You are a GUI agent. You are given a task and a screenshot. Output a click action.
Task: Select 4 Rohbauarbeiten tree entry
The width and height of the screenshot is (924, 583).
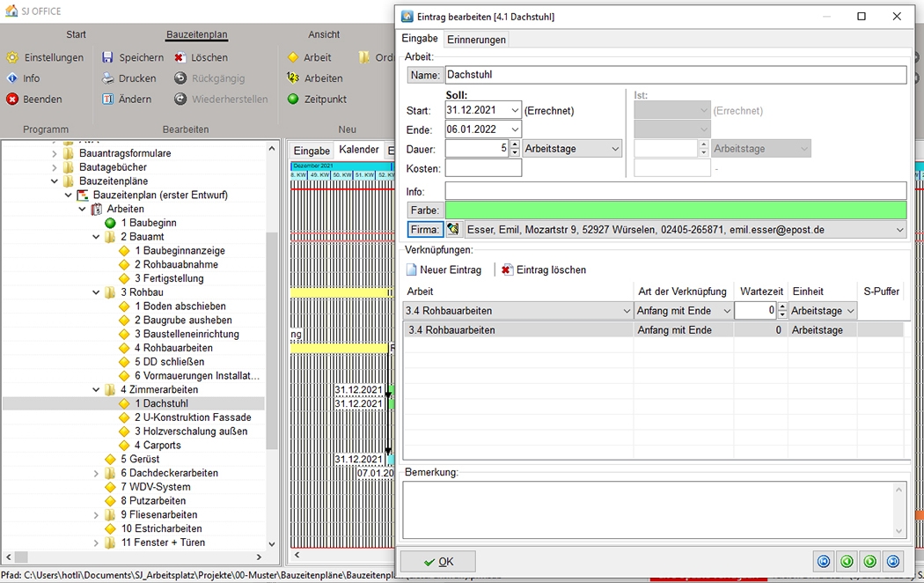pos(173,348)
